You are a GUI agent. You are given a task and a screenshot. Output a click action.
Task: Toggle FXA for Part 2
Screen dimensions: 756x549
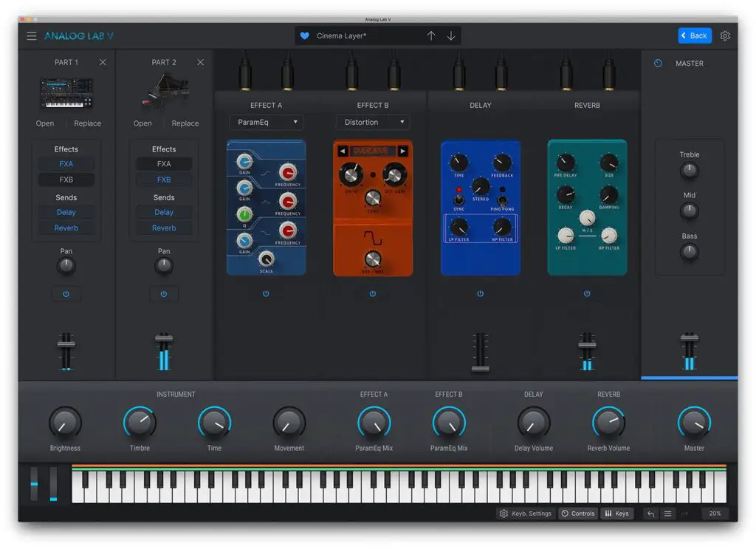point(164,164)
